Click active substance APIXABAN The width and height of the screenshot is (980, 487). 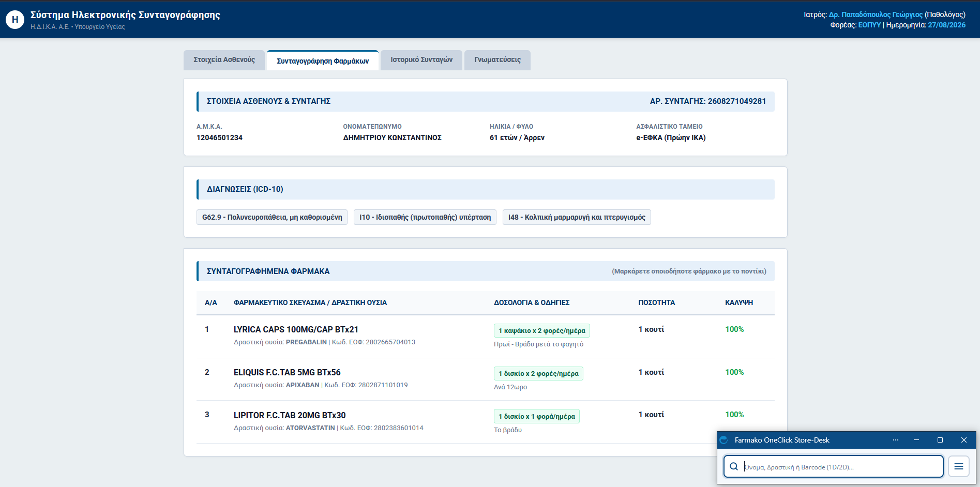tap(303, 385)
